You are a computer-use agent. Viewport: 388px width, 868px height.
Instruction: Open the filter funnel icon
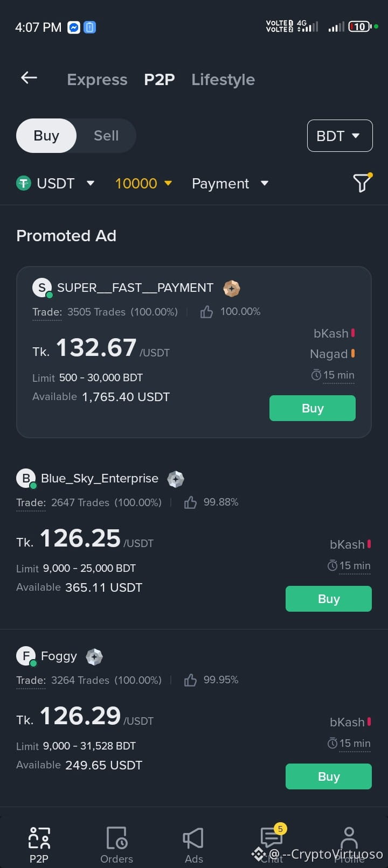(x=362, y=183)
